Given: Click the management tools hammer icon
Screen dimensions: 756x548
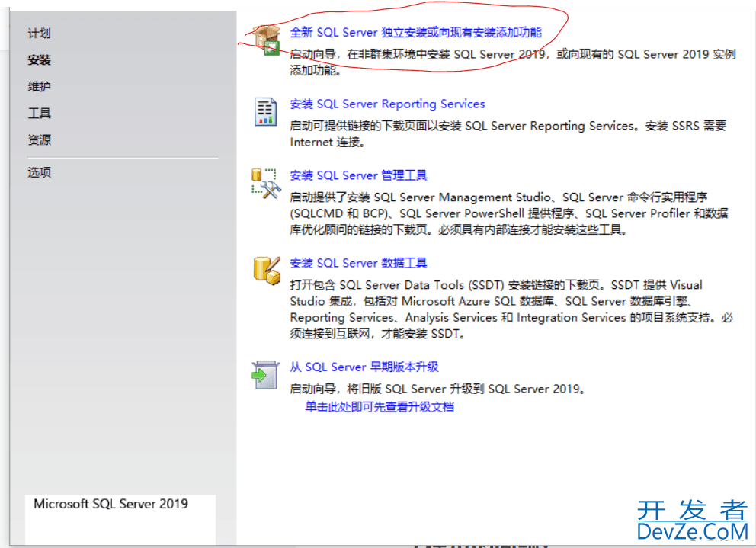Looking at the screenshot, I should click(266, 184).
